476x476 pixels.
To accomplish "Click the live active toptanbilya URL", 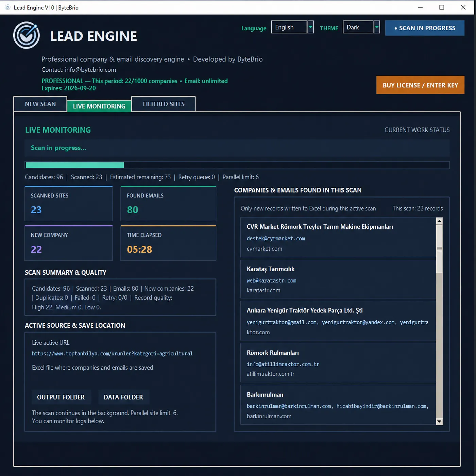I will point(112,354).
